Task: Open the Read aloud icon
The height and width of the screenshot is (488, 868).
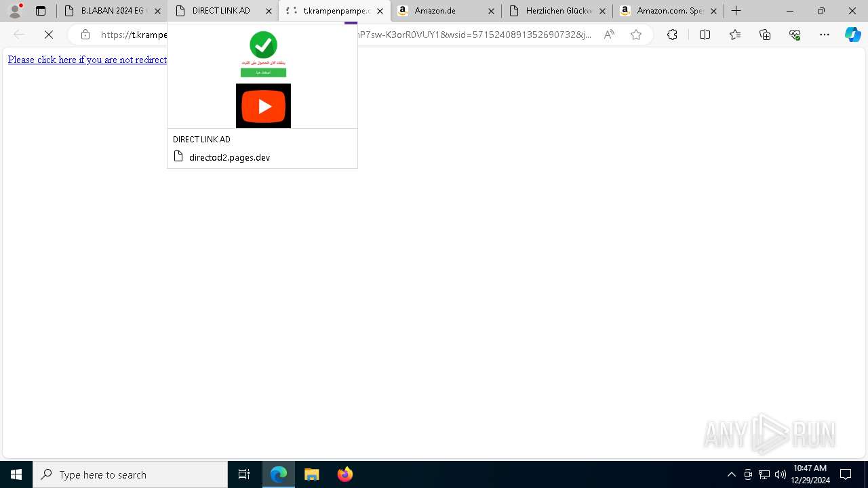Action: pos(609,35)
